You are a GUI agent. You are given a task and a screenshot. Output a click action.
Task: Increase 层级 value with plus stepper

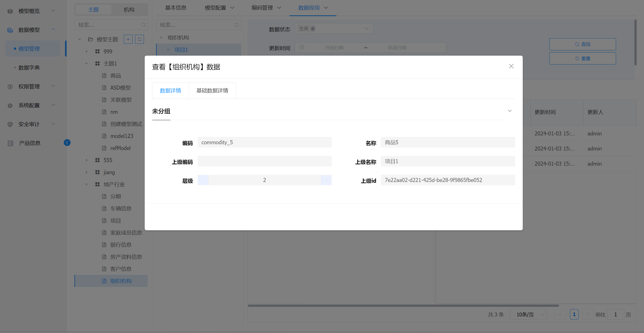(x=326, y=180)
